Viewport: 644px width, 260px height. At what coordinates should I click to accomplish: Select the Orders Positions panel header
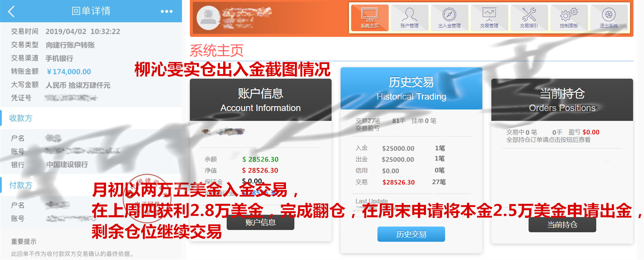coord(562,100)
